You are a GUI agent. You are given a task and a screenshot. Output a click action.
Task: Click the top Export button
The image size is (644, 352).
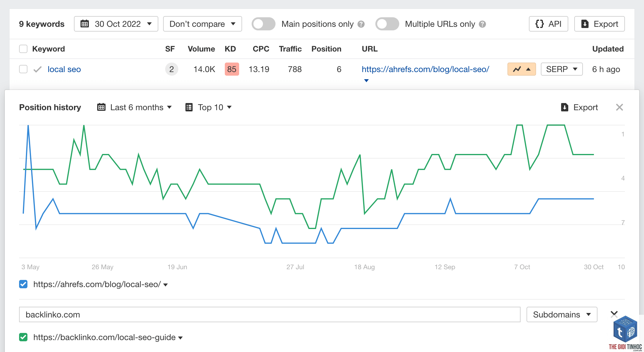[x=599, y=24]
